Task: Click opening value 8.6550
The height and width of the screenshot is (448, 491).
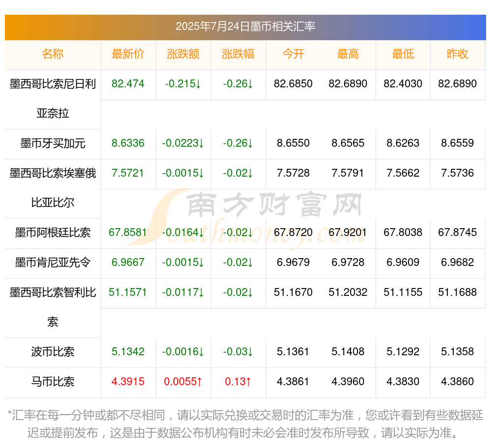Action: (293, 143)
